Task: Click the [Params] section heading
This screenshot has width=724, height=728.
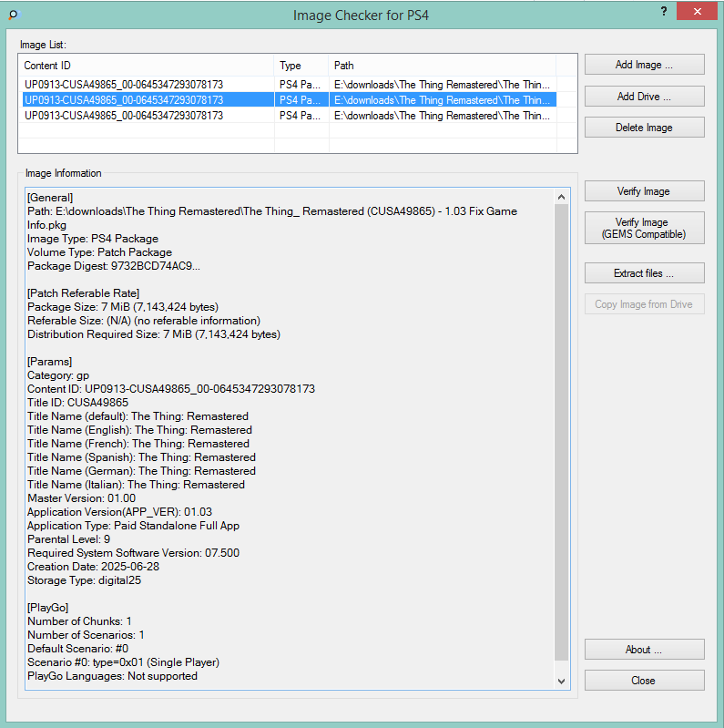Action: [x=50, y=362]
